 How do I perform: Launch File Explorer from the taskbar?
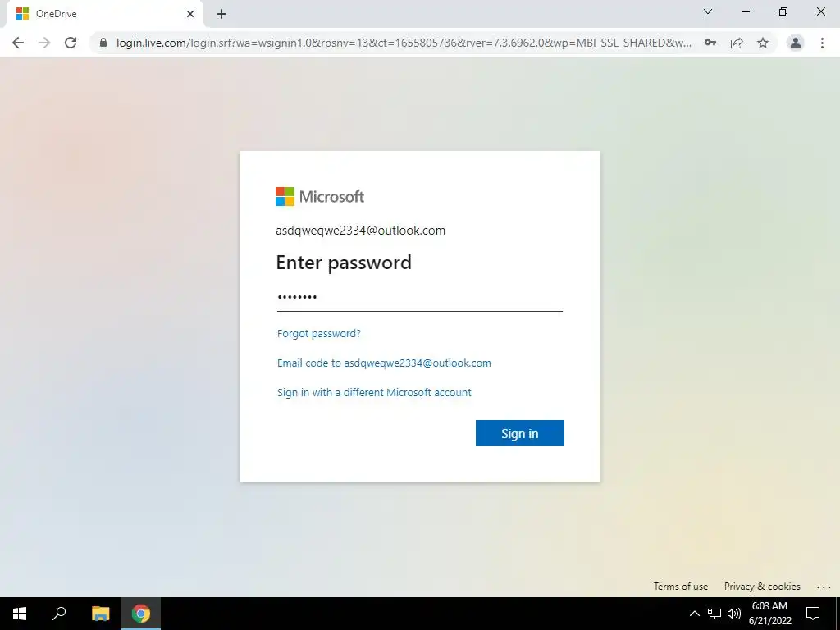(100, 614)
